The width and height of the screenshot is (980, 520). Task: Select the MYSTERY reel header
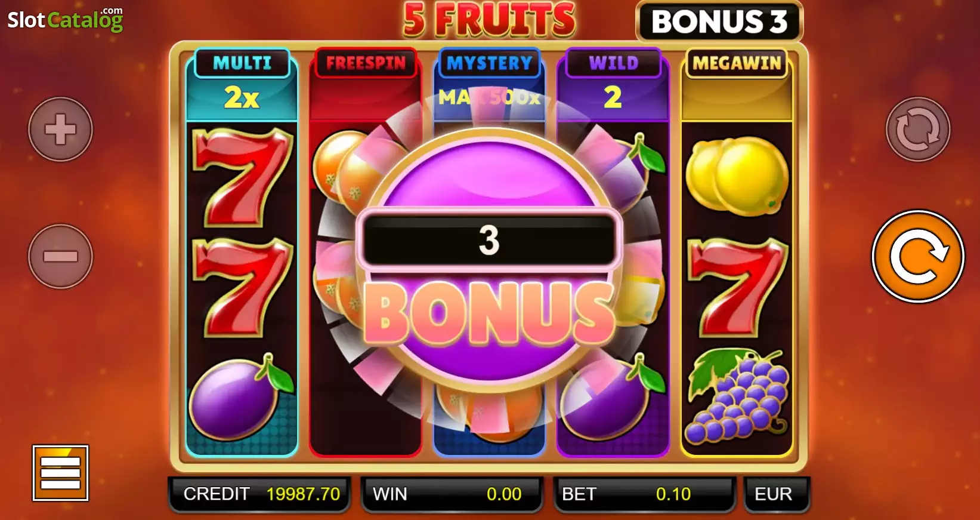coord(489,63)
